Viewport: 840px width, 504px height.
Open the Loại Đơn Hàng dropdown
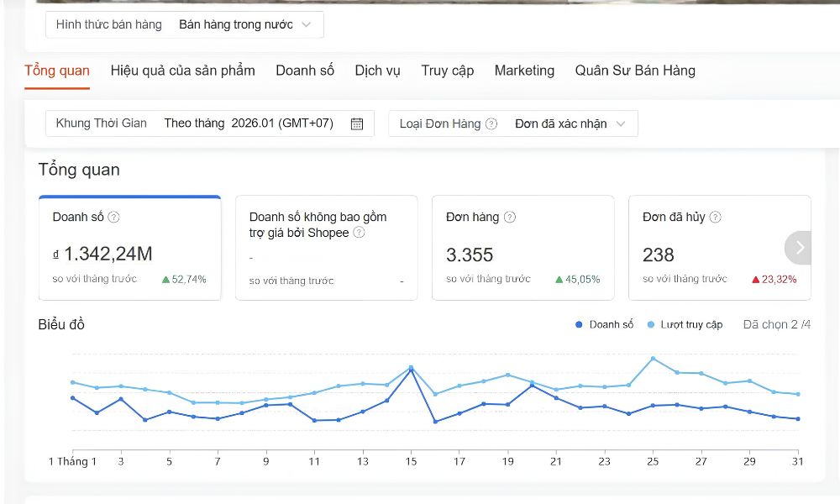click(x=571, y=124)
